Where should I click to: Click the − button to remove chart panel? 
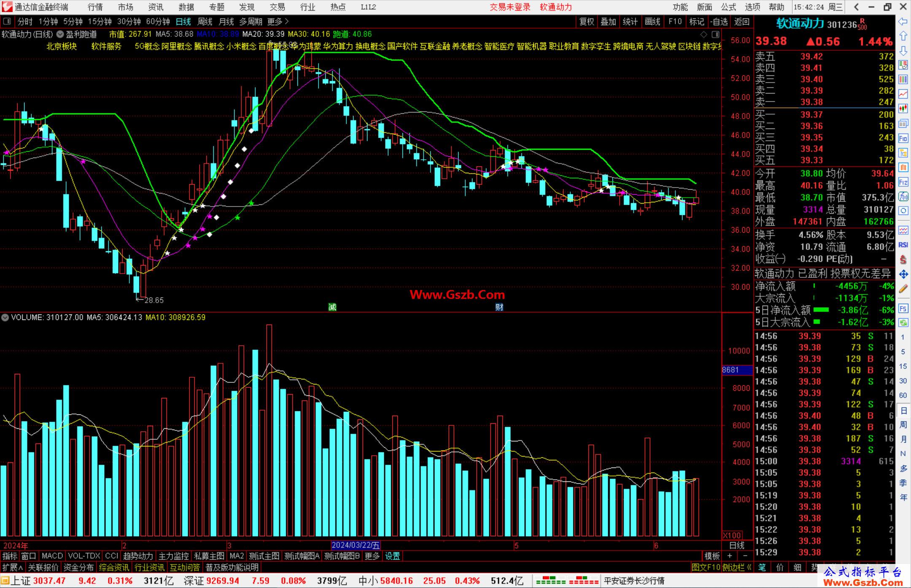click(745, 556)
